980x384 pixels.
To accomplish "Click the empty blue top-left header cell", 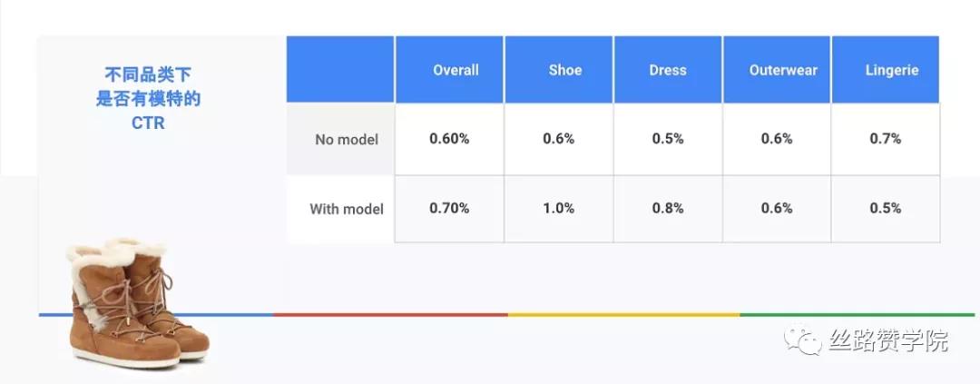I will tap(340, 70).
